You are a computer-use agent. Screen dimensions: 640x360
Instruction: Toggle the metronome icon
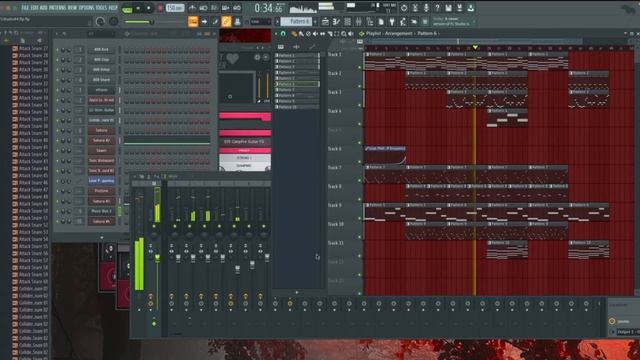coord(192,8)
